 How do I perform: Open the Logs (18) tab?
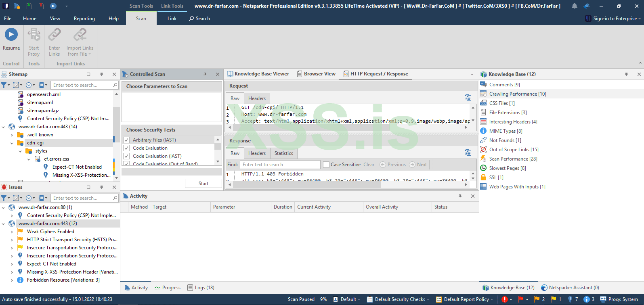coord(201,288)
